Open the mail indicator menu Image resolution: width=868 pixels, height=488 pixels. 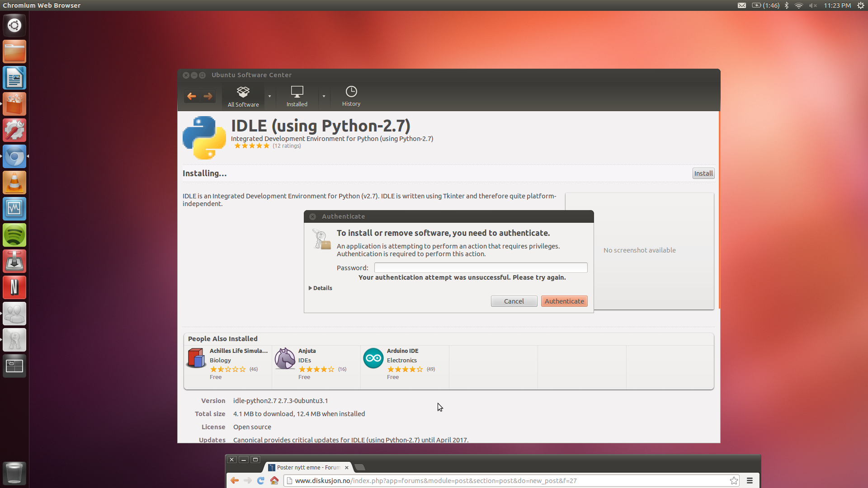742,5
